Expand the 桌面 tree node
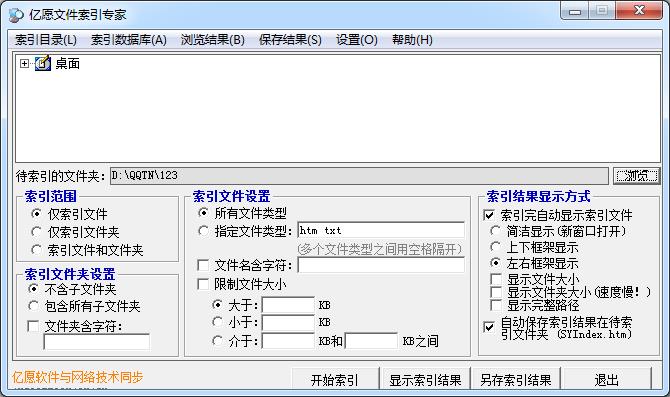Viewport: 670px width, 397px height. coord(24,64)
